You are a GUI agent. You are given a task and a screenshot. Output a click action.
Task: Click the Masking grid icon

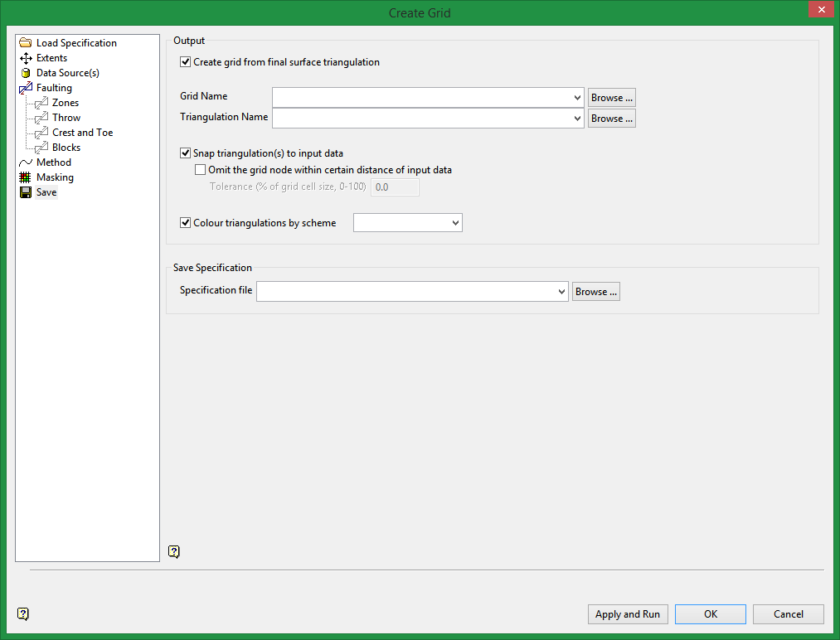tap(26, 177)
